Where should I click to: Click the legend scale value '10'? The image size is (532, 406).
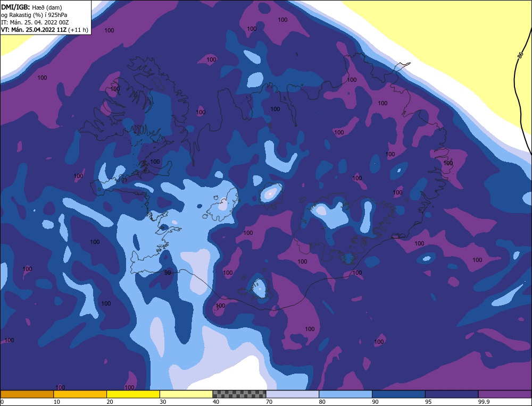pos(57,402)
